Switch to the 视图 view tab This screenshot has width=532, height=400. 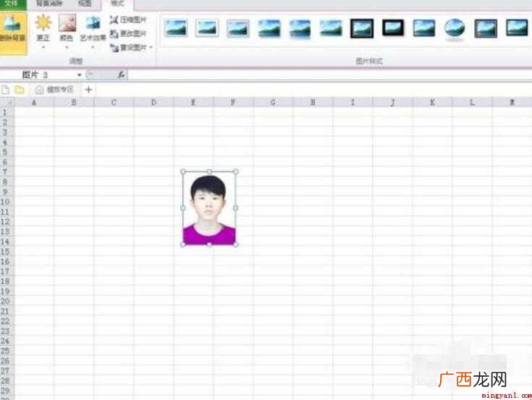85,4
